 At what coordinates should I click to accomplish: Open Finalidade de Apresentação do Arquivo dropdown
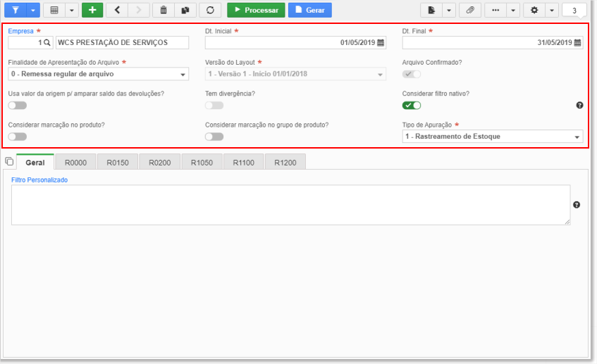98,74
